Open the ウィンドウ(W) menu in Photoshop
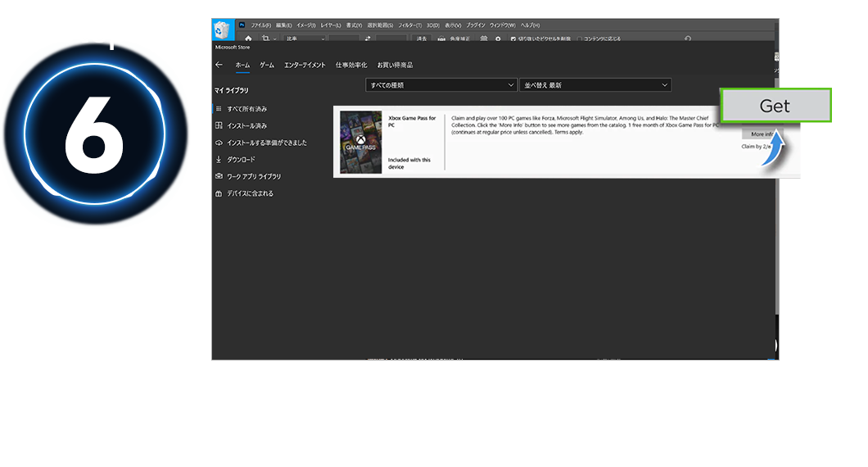Screen dimensions: 868x467 pyautogui.click(x=502, y=25)
